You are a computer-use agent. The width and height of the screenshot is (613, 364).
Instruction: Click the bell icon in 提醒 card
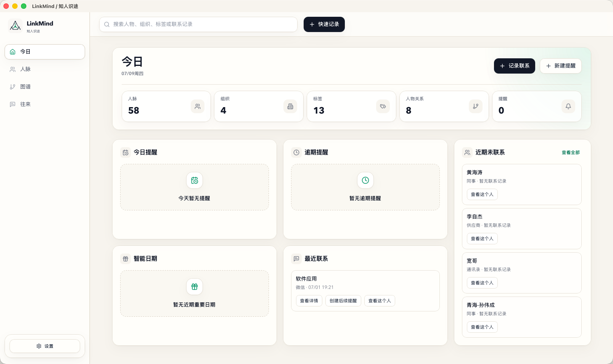[568, 106]
